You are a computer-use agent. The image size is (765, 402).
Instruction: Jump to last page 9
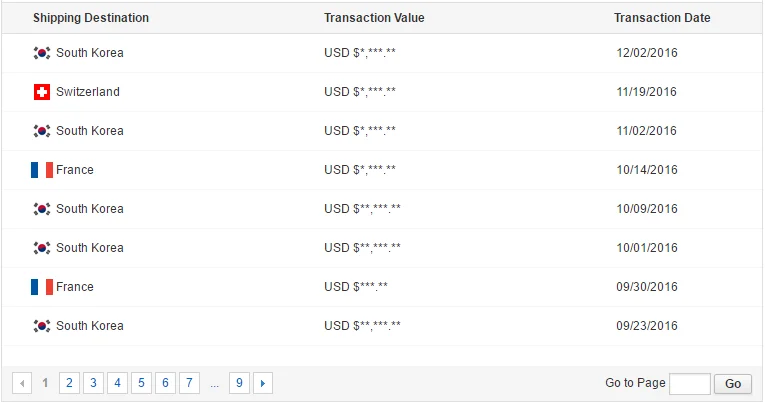tap(239, 383)
